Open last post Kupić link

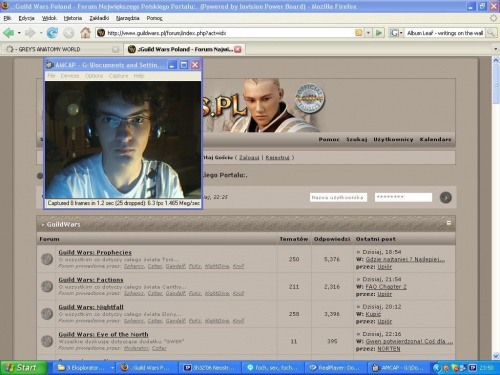click(373, 314)
